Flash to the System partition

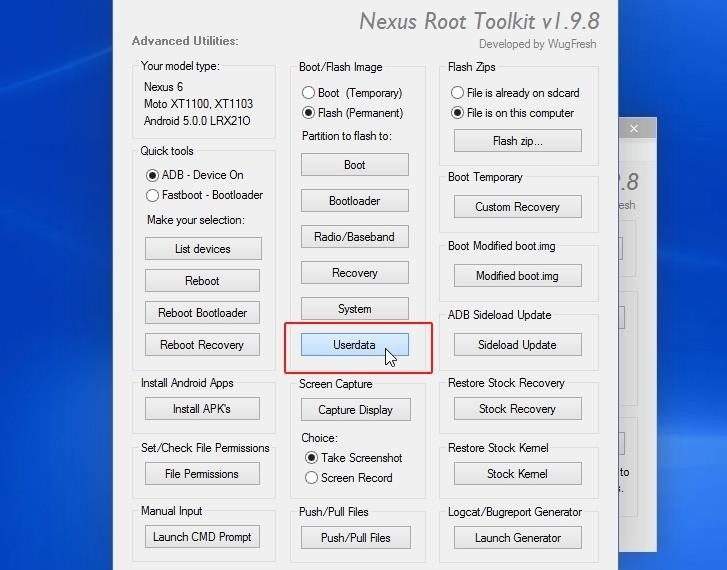pyautogui.click(x=355, y=308)
